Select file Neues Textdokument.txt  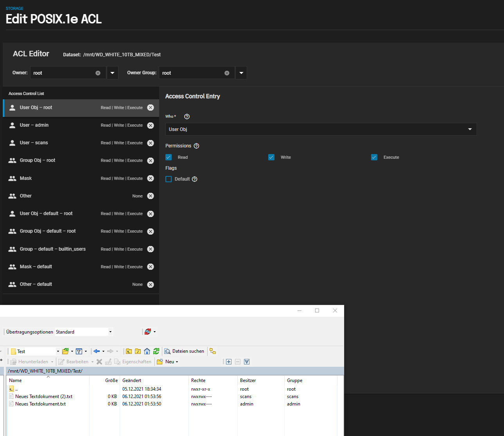[x=40, y=404]
